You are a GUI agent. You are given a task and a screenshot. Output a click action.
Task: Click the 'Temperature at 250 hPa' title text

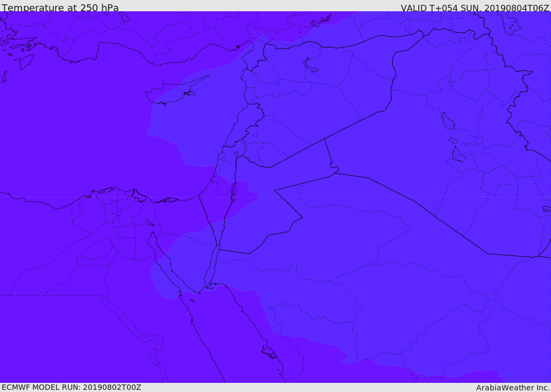pyautogui.click(x=60, y=8)
